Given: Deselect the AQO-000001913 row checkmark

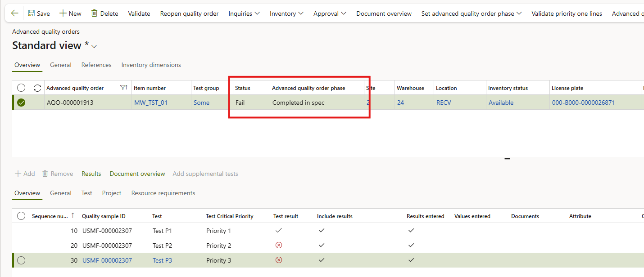Looking at the screenshot, I should 21,103.
